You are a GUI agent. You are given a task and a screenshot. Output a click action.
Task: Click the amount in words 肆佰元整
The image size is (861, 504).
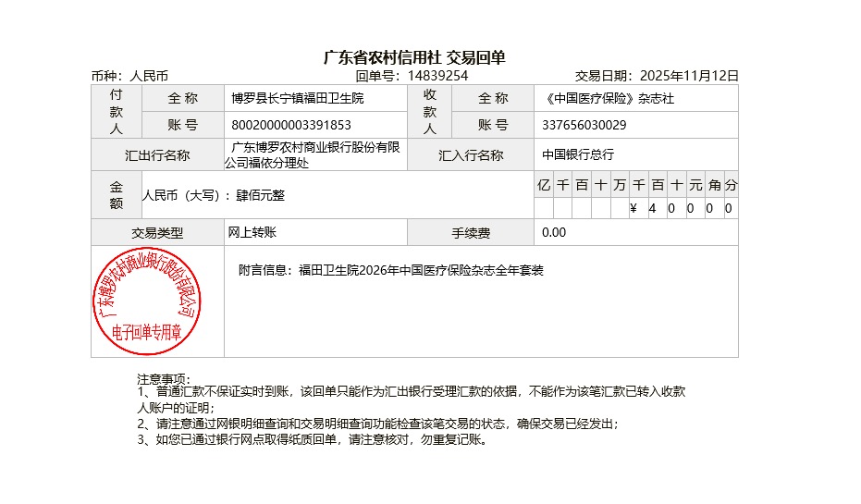[x=261, y=196]
